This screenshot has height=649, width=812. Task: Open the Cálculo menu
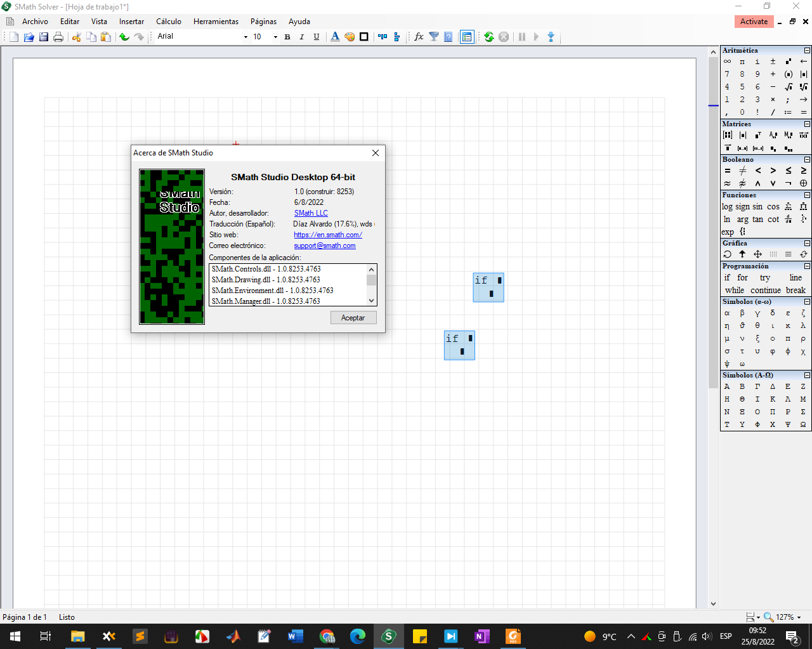click(x=169, y=22)
